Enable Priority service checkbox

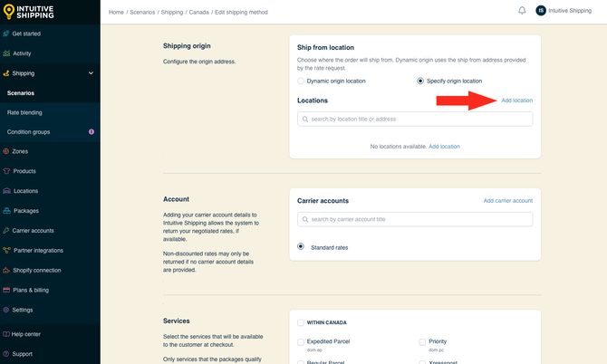click(x=422, y=342)
